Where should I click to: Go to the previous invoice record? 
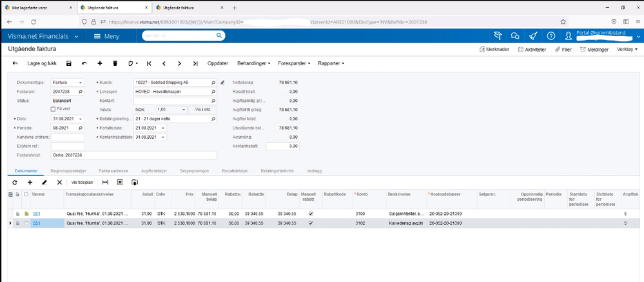coord(164,63)
